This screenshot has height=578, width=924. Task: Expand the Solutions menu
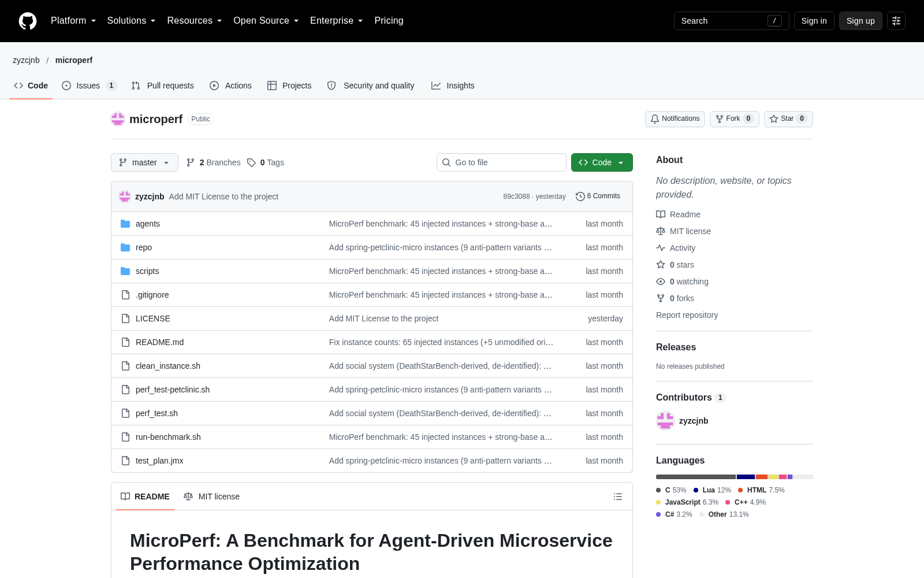click(131, 21)
